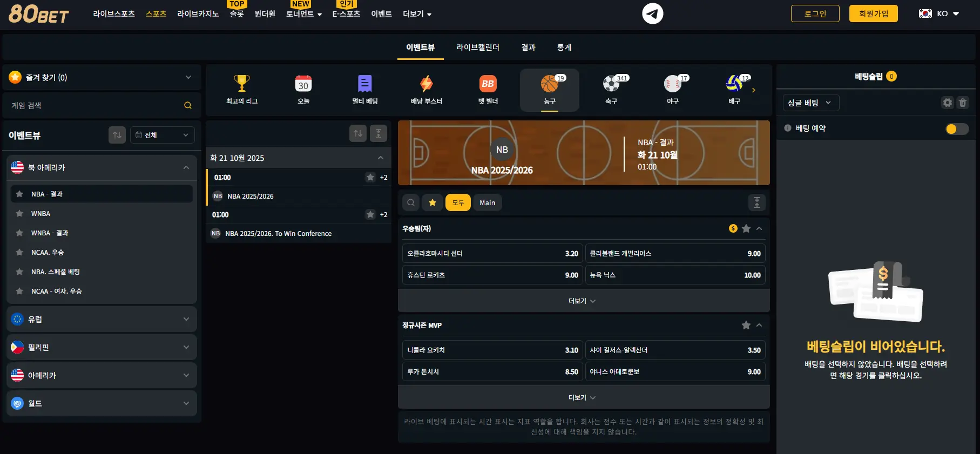
Task: Click the 회원가입 button
Action: [x=874, y=13]
